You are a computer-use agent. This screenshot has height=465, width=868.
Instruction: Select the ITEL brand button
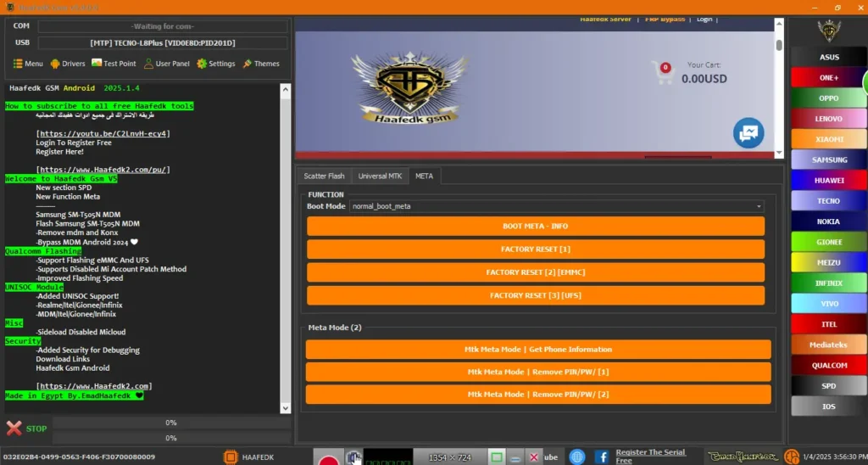pyautogui.click(x=829, y=323)
